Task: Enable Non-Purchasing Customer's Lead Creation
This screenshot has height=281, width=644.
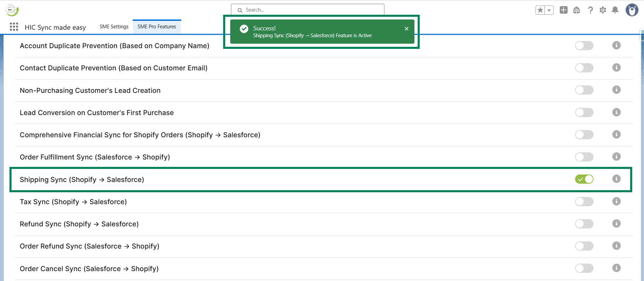Action: click(584, 90)
